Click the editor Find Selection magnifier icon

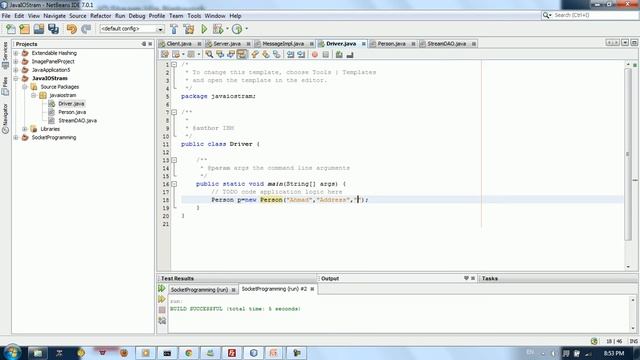click(209, 54)
